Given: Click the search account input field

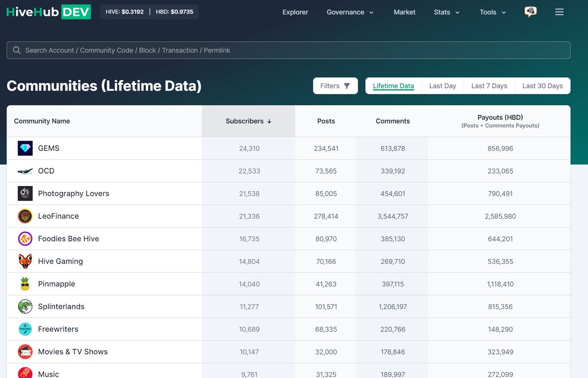Looking at the screenshot, I should 288,50.
